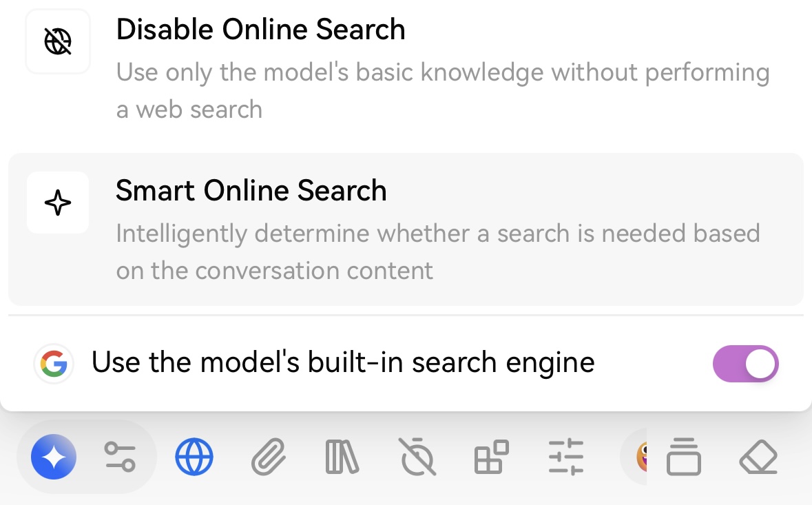The height and width of the screenshot is (505, 812).
Task: Clear conversation with the eraser icon
Action: coord(758,457)
